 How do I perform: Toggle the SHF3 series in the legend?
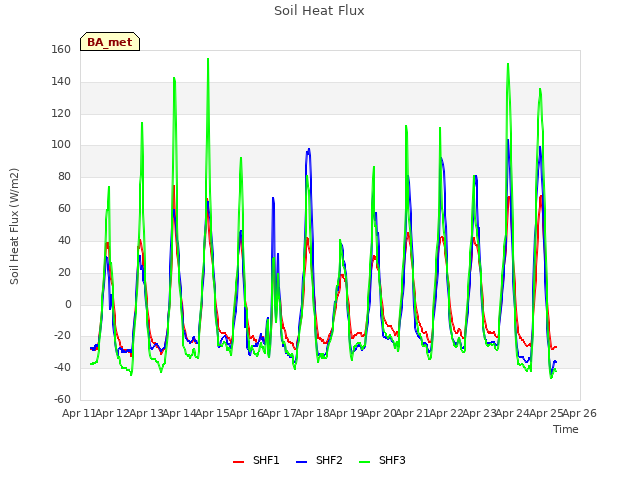click(382, 460)
